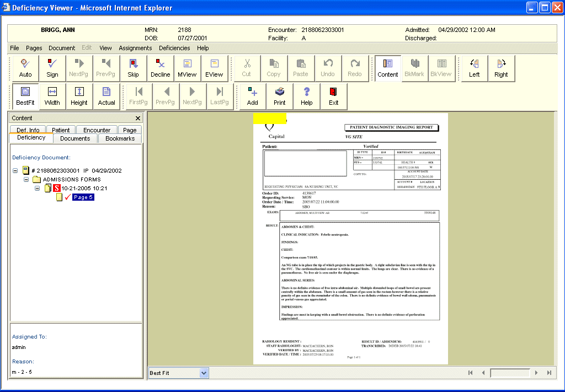Open MView mode

click(188, 68)
